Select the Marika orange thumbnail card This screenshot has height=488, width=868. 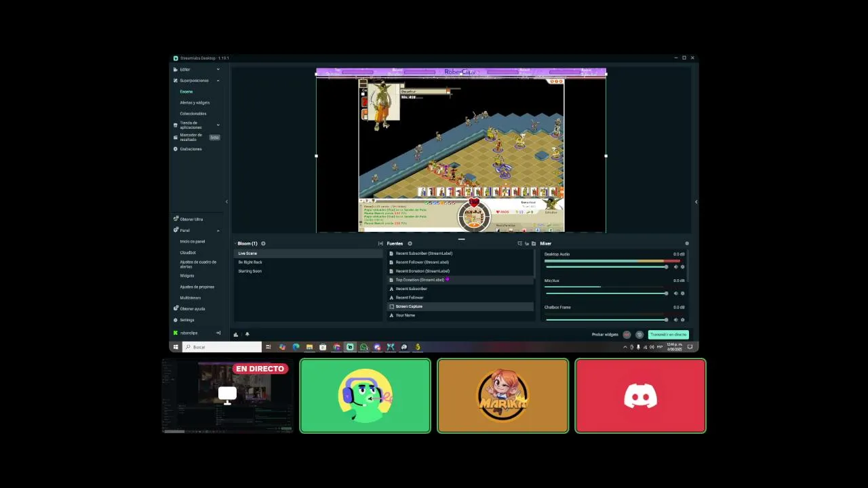point(502,396)
